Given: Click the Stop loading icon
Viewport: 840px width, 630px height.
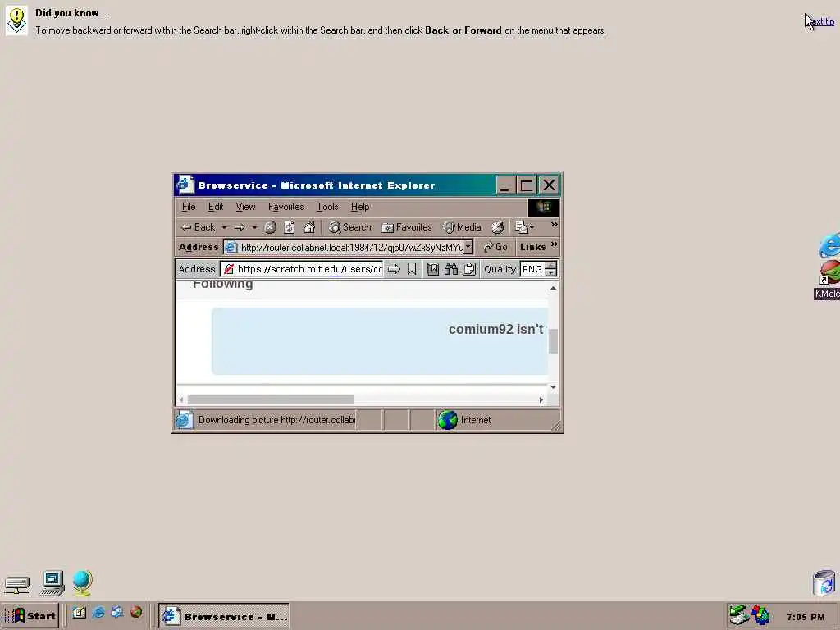Looking at the screenshot, I should (270, 228).
